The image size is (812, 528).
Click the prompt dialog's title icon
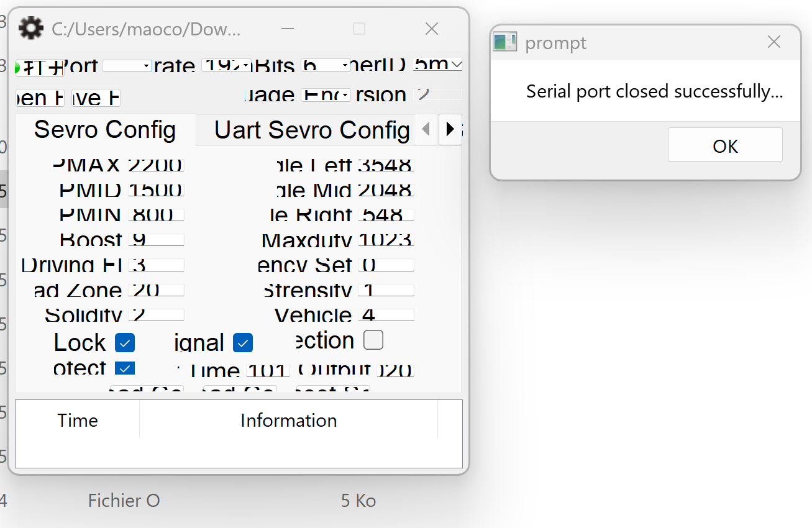(x=504, y=42)
